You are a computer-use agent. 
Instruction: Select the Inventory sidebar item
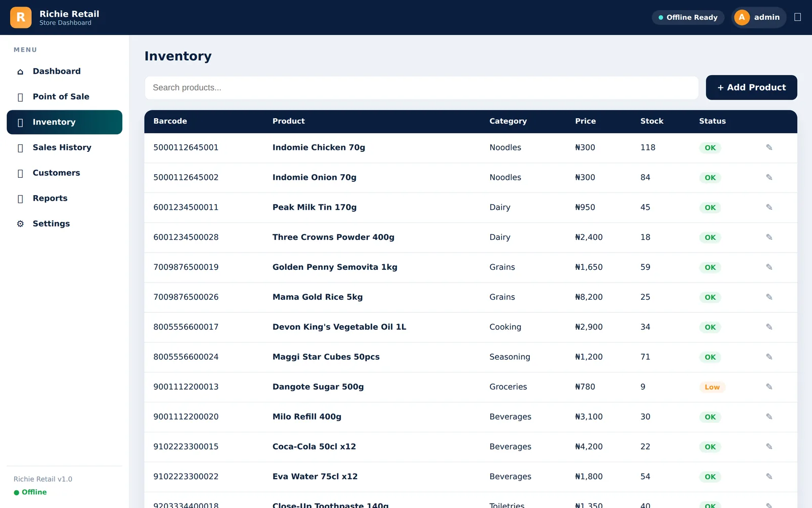pyautogui.click(x=64, y=122)
